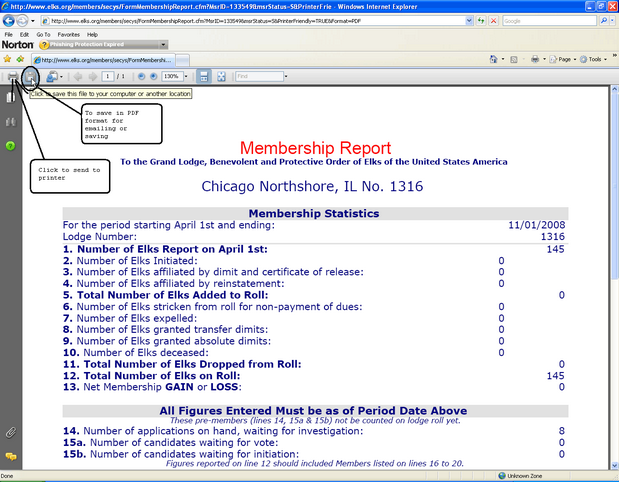This screenshot has width=619, height=482.
Task: Click the green Refresh page icon
Action: click(481, 21)
